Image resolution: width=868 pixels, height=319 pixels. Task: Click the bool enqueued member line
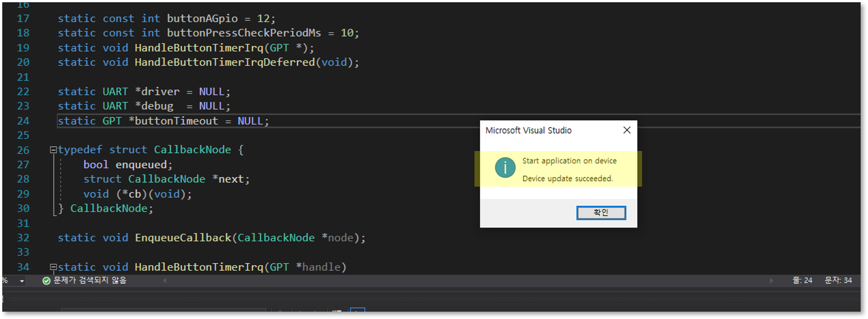(x=128, y=164)
